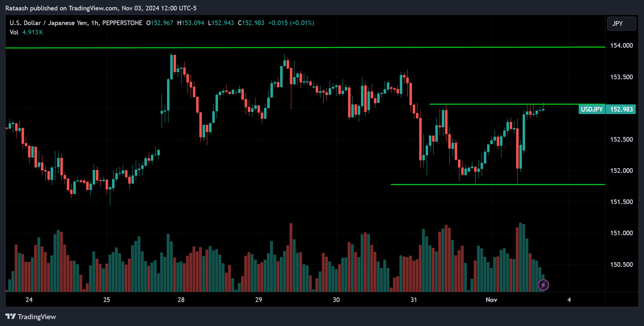The width and height of the screenshot is (644, 326).
Task: Click the published-on header text by Rataash
Action: pyautogui.click(x=101, y=8)
